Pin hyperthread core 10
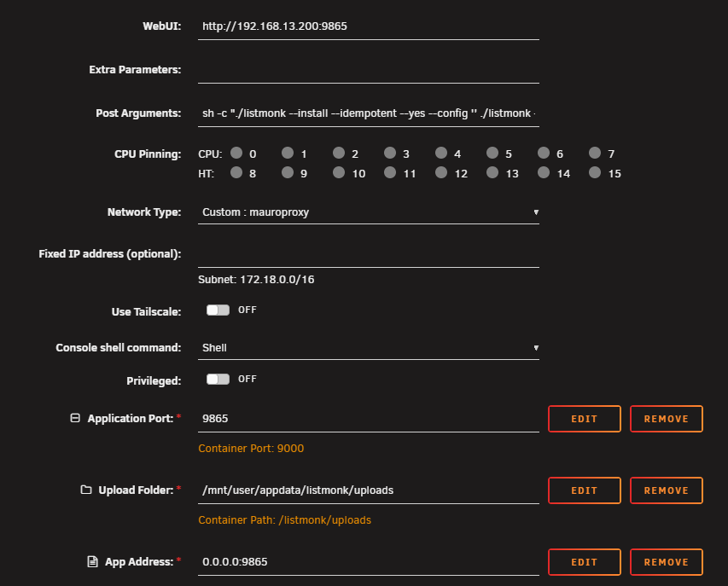The image size is (728, 586). click(339, 172)
